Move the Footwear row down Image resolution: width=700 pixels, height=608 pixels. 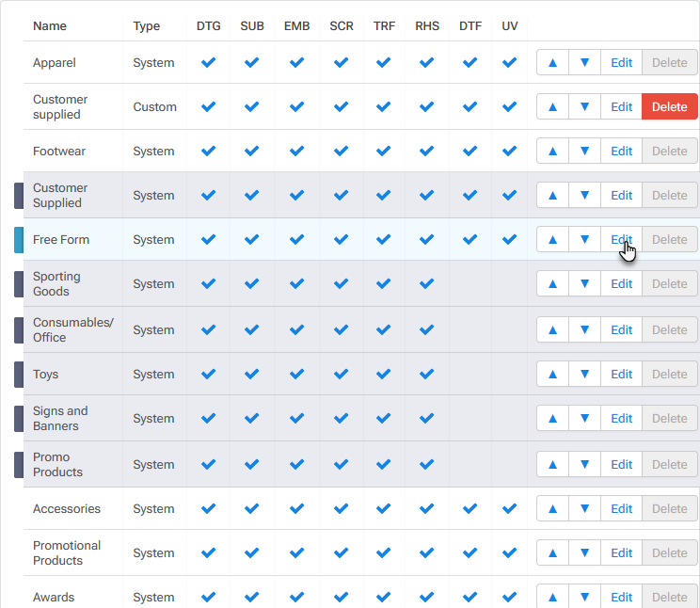[x=584, y=151]
